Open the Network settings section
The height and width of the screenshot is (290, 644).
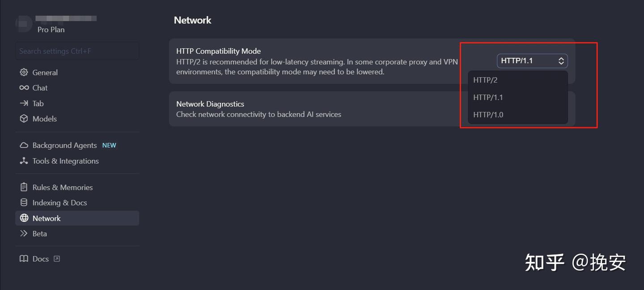tap(47, 218)
